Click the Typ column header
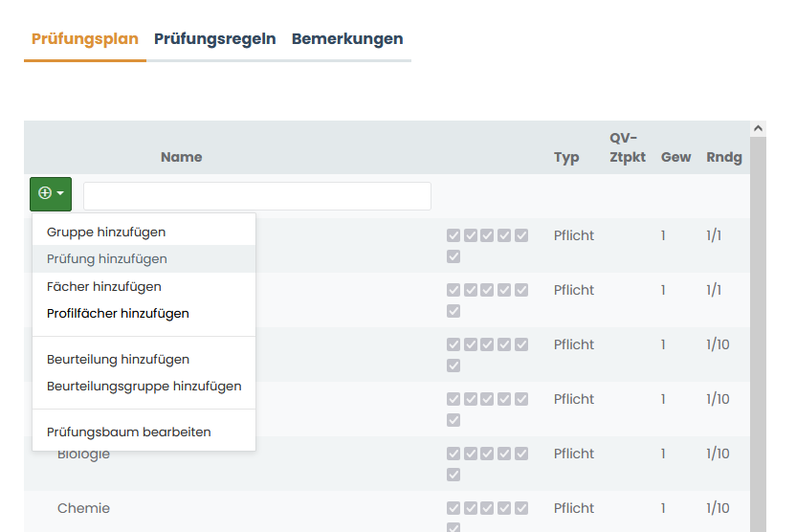Screen dimensions: 796x532 click(566, 158)
